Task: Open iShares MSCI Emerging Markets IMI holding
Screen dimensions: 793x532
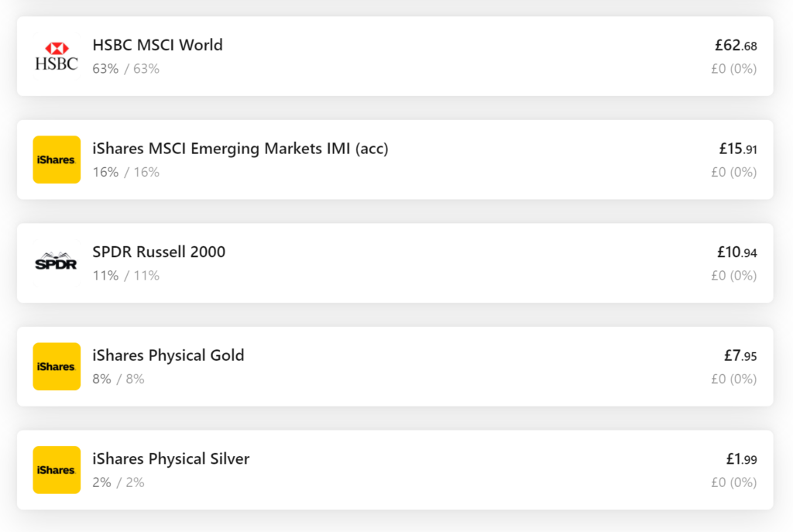Action: [x=395, y=160]
